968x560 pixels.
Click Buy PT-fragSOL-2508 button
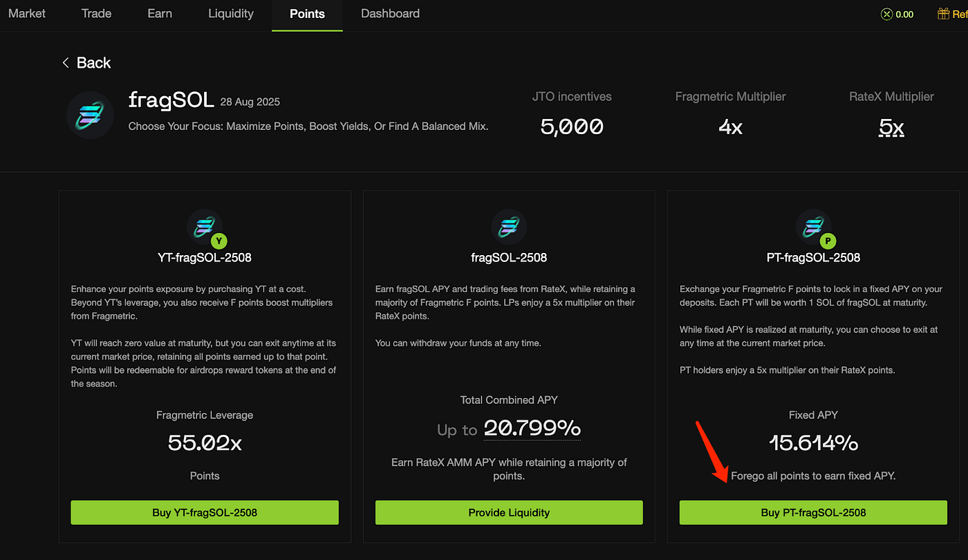(x=813, y=512)
